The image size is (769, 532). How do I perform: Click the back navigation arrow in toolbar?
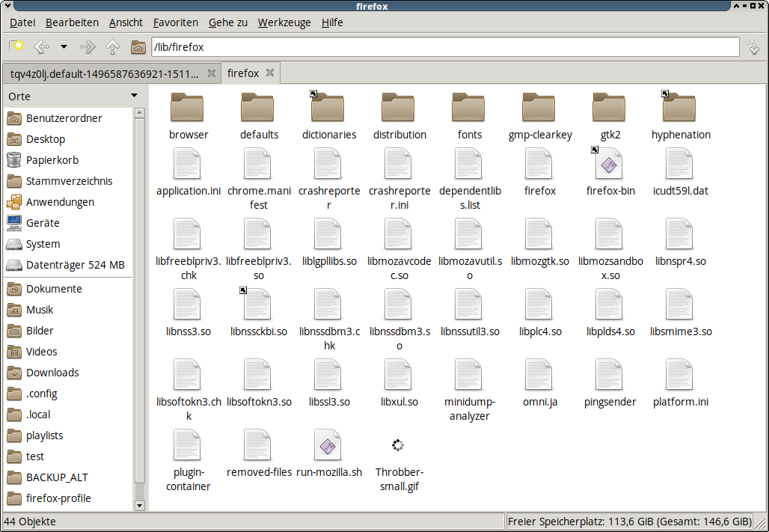(x=41, y=47)
